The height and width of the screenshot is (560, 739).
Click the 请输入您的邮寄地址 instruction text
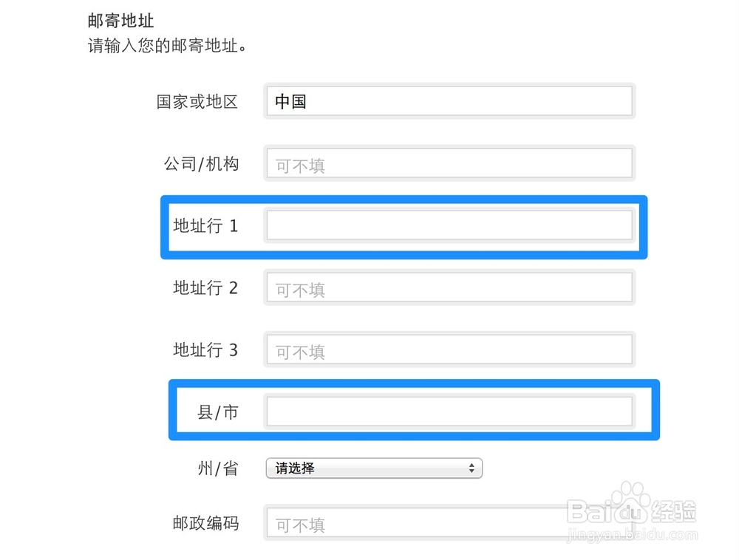coord(167,46)
